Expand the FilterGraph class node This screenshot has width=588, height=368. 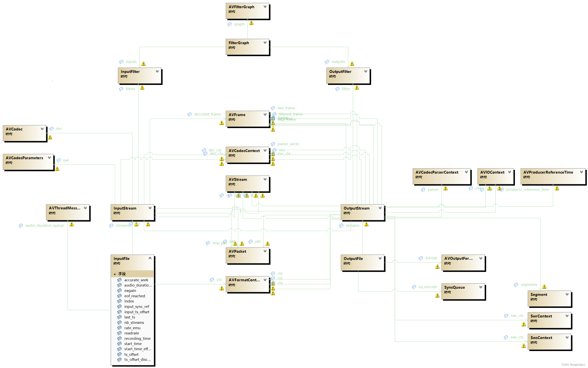tap(265, 43)
